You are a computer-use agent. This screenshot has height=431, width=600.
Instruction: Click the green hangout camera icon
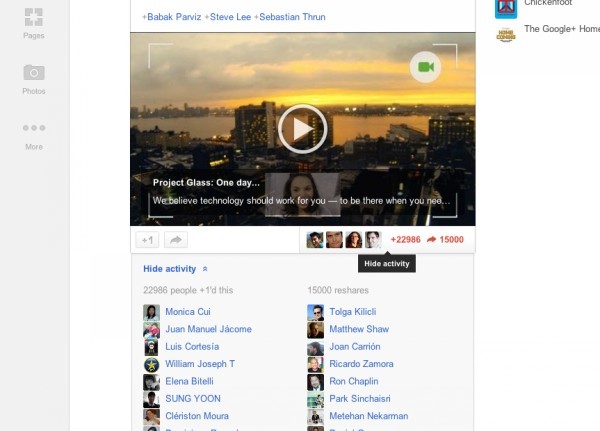pos(426,67)
